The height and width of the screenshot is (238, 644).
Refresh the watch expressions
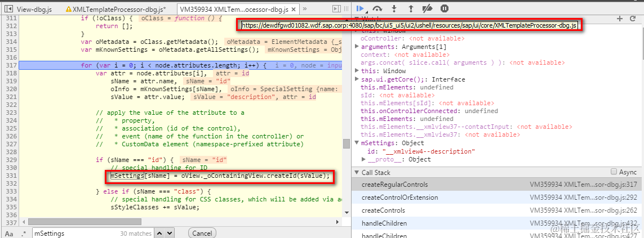633,19
